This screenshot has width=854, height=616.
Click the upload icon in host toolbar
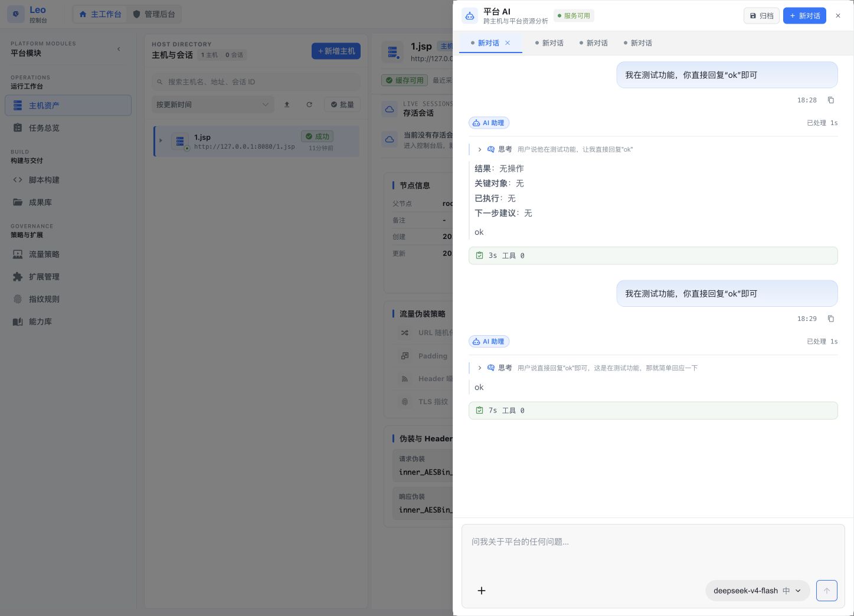click(x=287, y=104)
